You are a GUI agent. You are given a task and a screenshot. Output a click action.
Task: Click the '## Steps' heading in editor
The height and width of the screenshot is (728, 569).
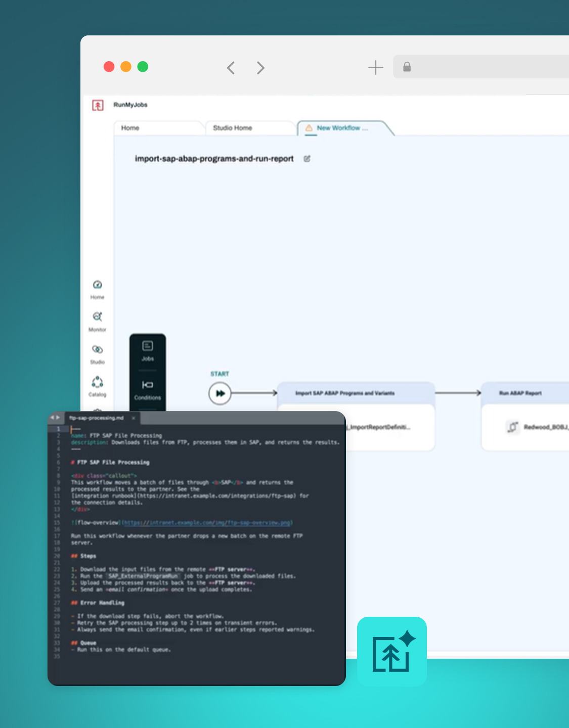coord(83,556)
